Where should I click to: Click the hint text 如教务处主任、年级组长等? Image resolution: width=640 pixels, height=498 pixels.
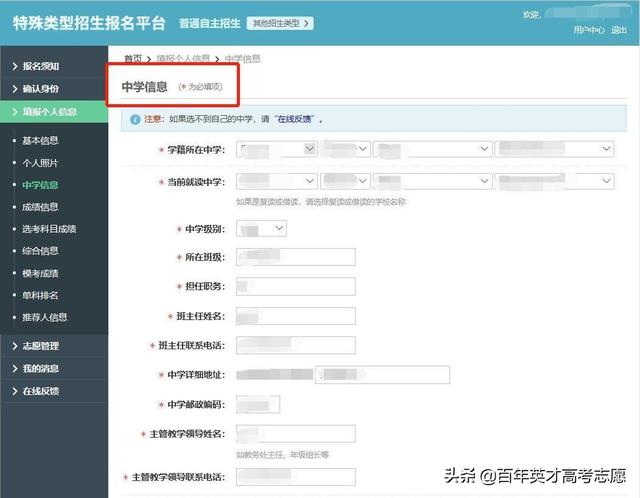click(x=282, y=455)
